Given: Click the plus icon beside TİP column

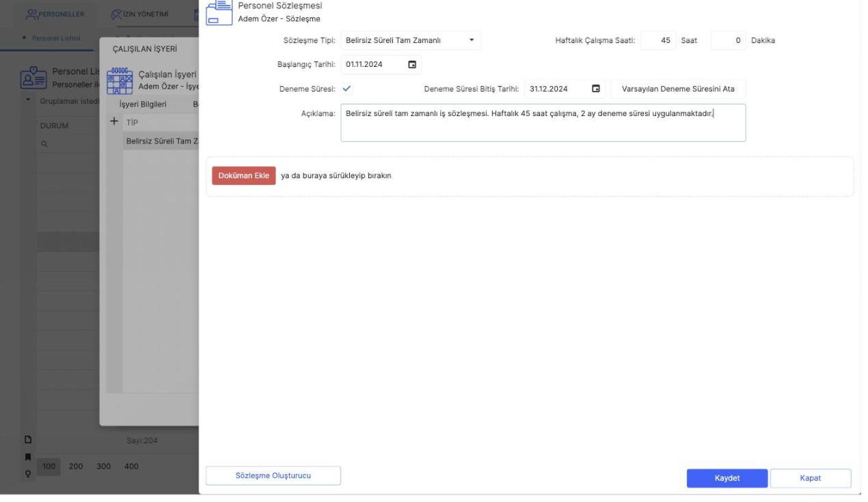Looking at the screenshot, I should point(114,122).
